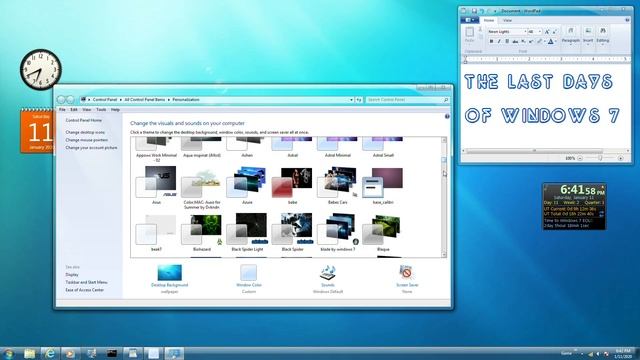This screenshot has height=360, width=640.
Task: Apply Strikethrough in WordPad ribbon
Action: tap(515, 41)
